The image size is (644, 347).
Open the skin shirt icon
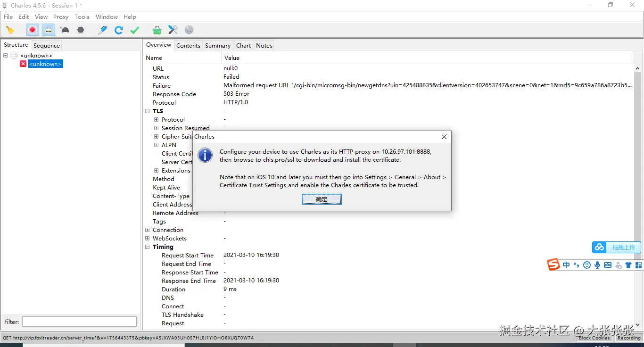(x=628, y=265)
